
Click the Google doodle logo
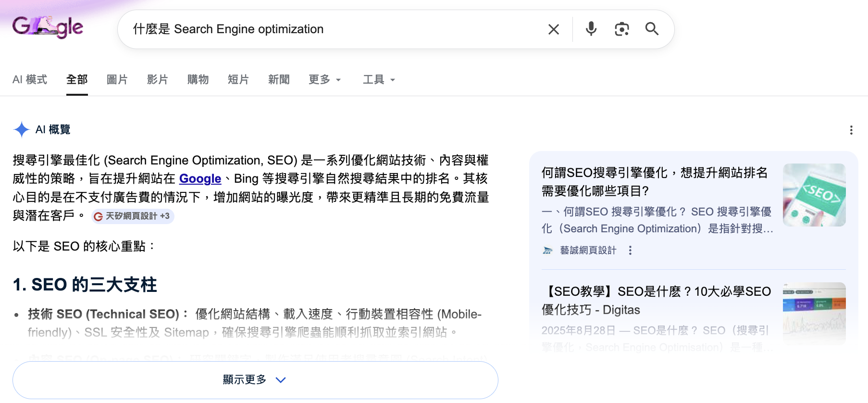(48, 27)
